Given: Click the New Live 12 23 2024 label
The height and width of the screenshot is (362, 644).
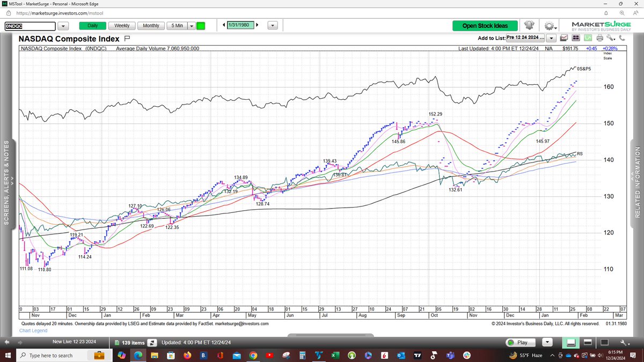Looking at the screenshot, I should [x=75, y=342].
